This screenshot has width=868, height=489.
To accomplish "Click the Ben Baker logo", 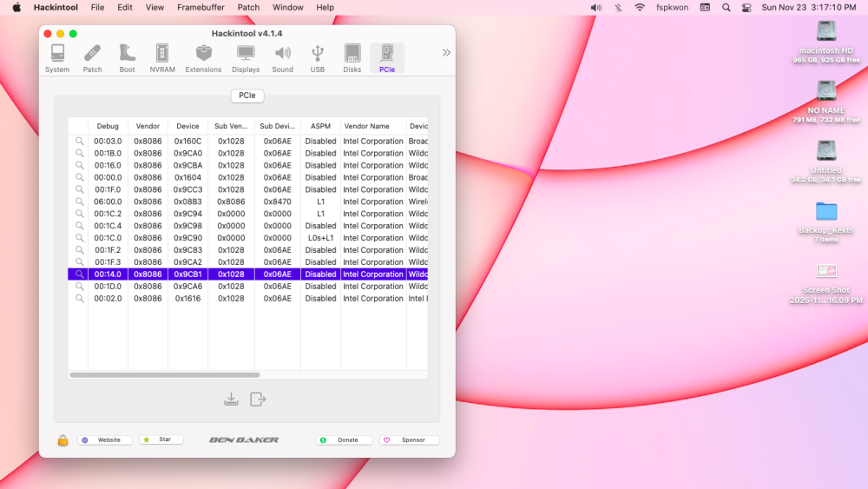I will coord(244,439).
